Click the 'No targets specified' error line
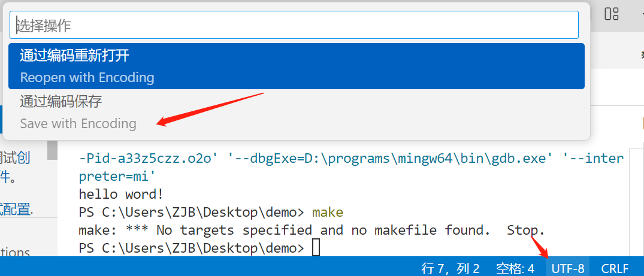Image resolution: width=644 pixels, height=276 pixels. [x=312, y=230]
